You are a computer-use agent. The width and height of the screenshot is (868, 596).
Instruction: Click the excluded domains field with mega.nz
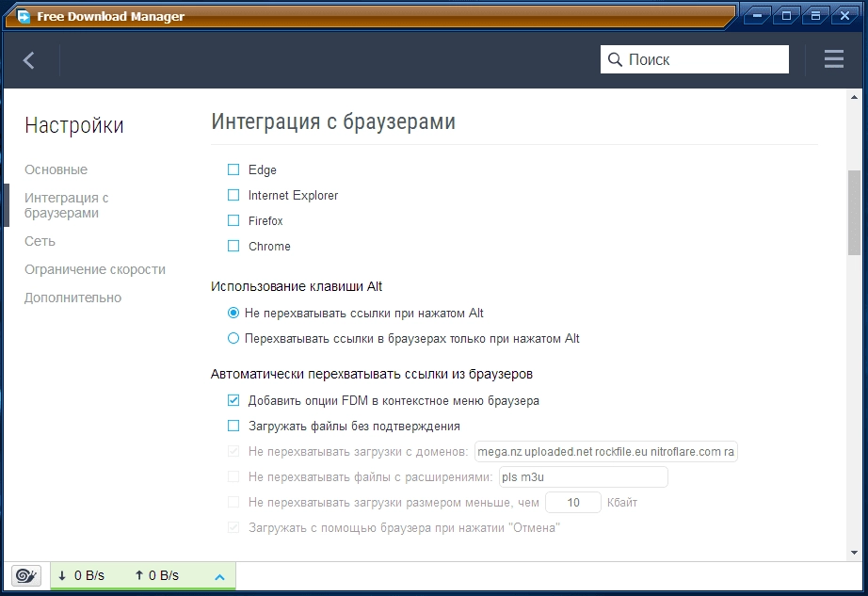coord(606,452)
